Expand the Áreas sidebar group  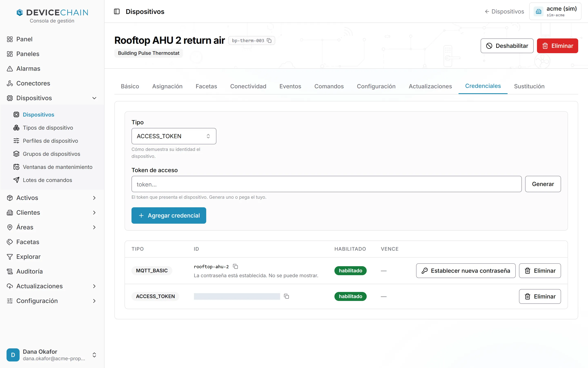tap(52, 227)
